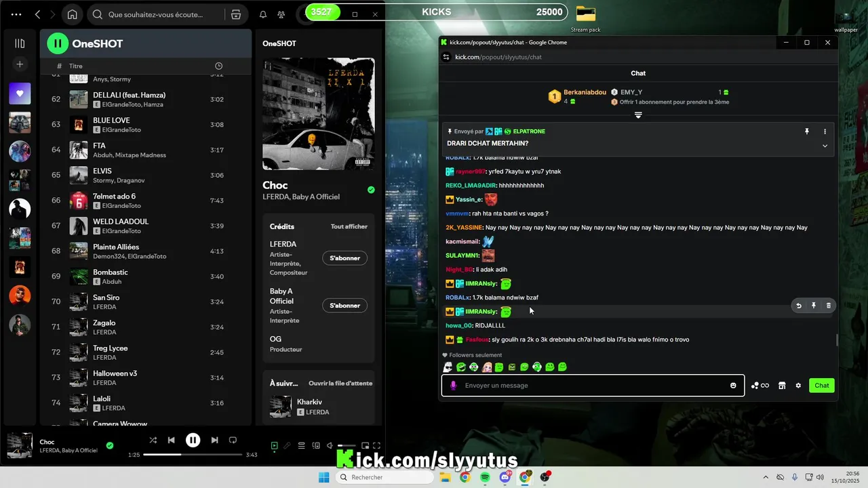The width and height of the screenshot is (868, 488).
Task: Open Spotify from the Windows taskbar
Action: 486,477
